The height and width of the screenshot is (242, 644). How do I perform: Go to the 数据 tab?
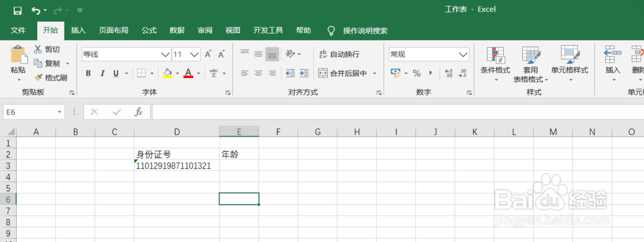click(x=177, y=30)
